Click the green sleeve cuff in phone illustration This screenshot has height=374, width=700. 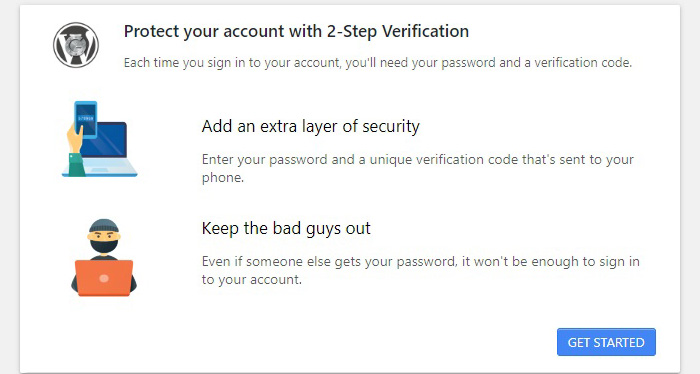[x=76, y=164]
